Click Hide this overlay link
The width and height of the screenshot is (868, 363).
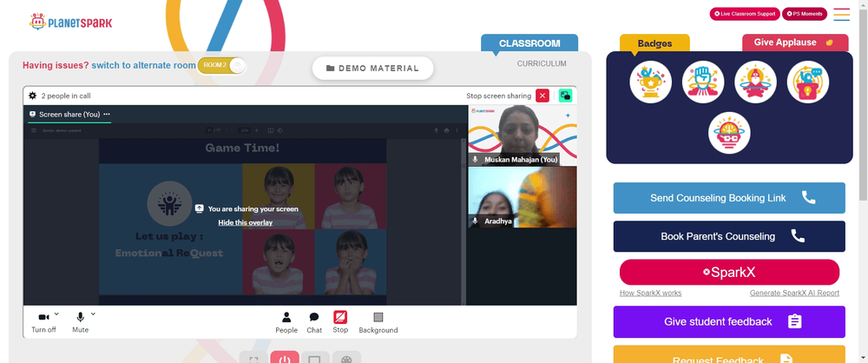pos(246,223)
